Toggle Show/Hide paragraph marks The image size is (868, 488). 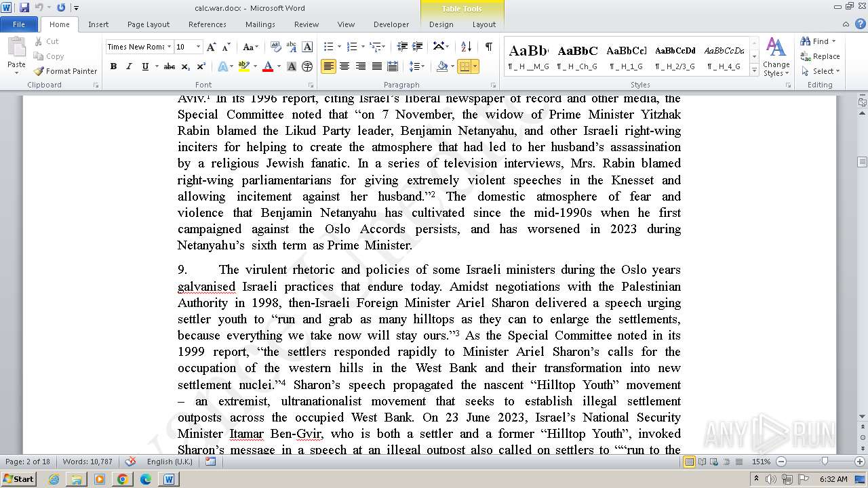pos(488,47)
